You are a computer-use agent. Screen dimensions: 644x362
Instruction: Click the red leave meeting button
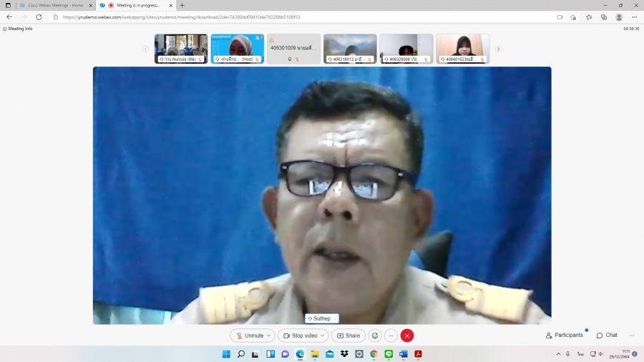pos(407,336)
